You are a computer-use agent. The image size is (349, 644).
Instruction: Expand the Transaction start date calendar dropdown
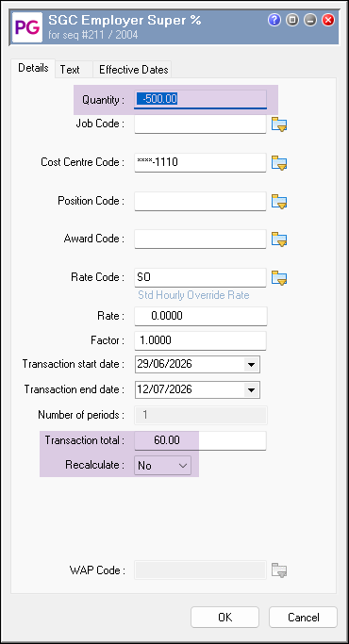pyautogui.click(x=251, y=364)
